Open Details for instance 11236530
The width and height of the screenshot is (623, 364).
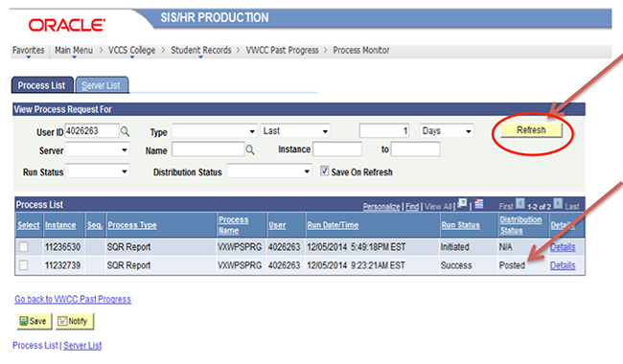pyautogui.click(x=563, y=247)
